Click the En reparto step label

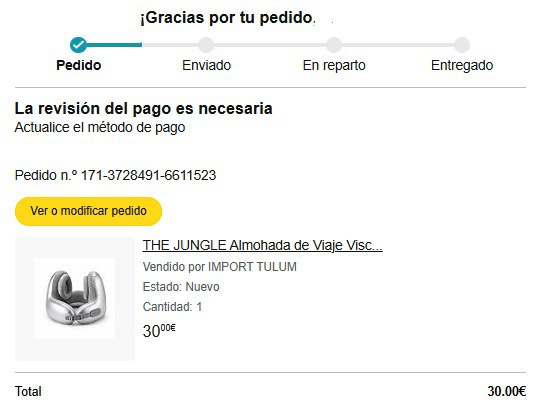334,65
